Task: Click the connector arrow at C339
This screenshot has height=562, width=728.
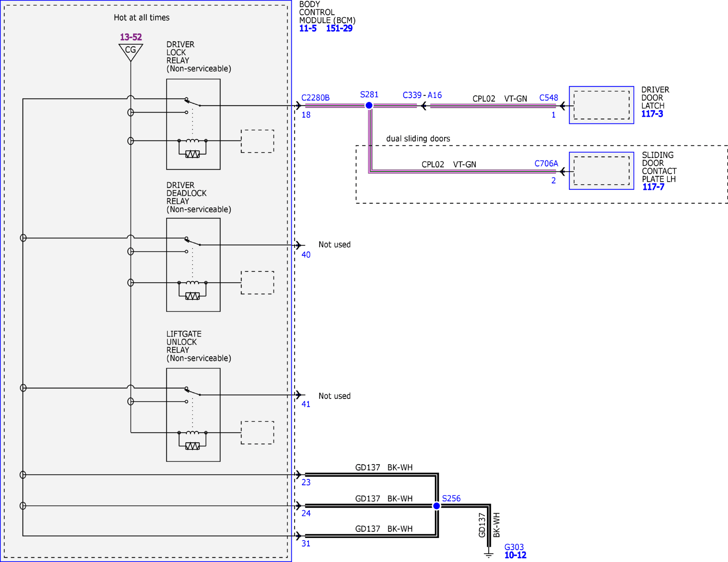Action: 424,106
